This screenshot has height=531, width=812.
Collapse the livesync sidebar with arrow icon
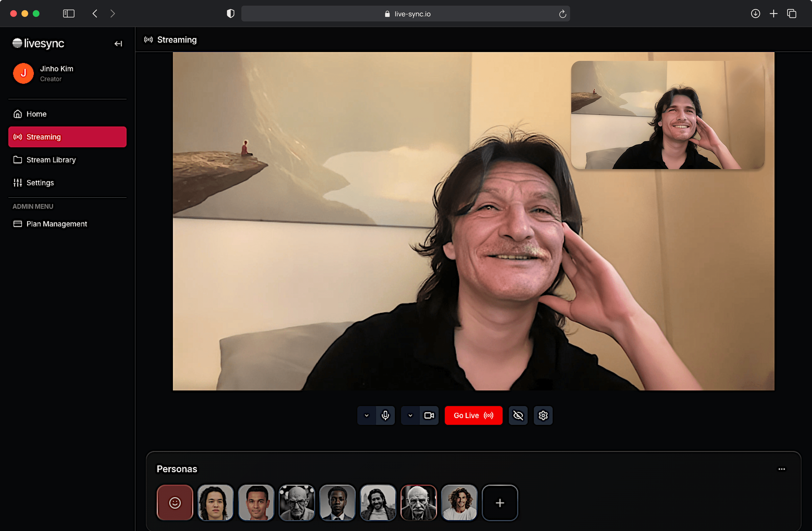click(118, 44)
